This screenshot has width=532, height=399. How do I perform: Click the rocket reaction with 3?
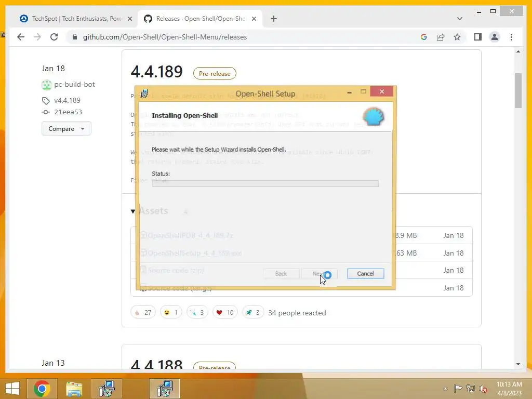pyautogui.click(x=253, y=312)
